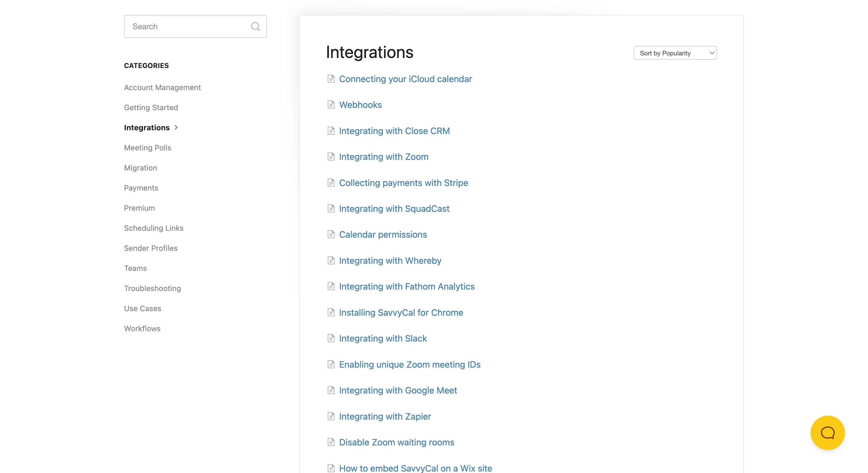Open Enabling unique Zoom meeting IDs article
868x473 pixels.
[409, 365]
